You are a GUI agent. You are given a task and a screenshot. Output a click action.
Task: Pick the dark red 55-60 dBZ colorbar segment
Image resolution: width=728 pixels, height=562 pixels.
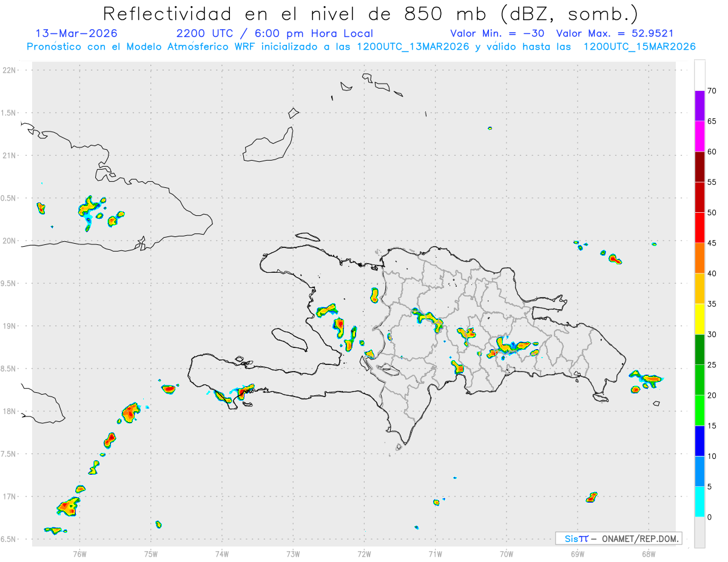tap(699, 167)
